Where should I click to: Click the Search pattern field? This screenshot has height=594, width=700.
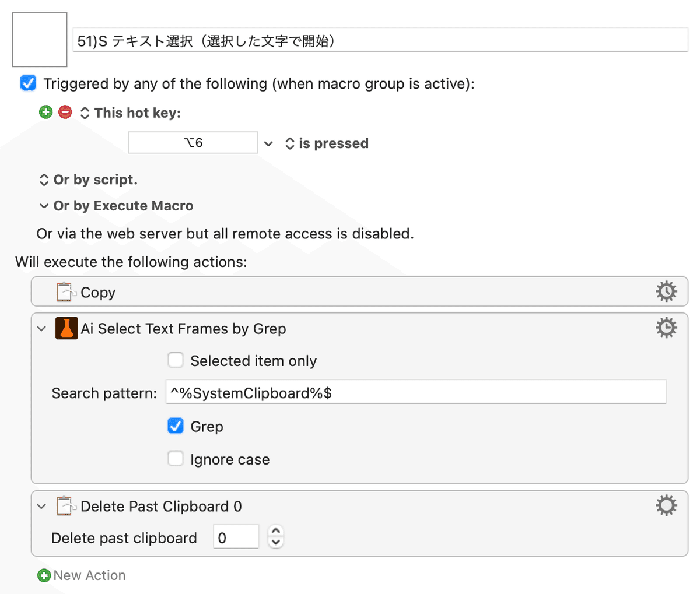416,392
